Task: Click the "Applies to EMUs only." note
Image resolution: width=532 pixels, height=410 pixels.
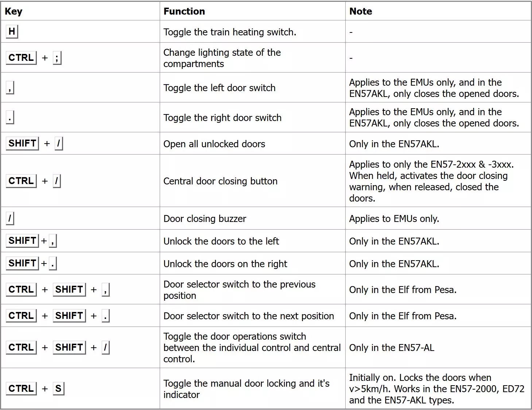Action: point(394,219)
